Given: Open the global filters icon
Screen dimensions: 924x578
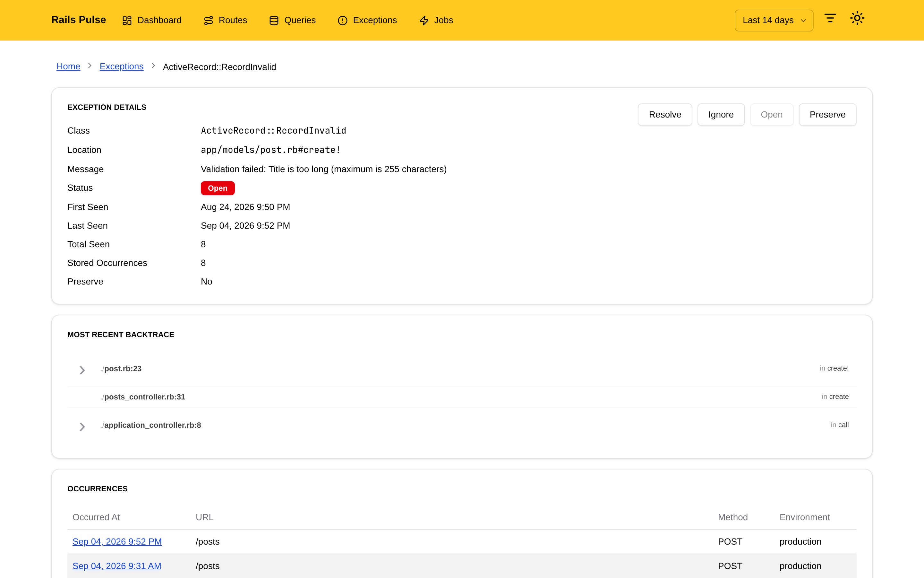Looking at the screenshot, I should coord(830,18).
